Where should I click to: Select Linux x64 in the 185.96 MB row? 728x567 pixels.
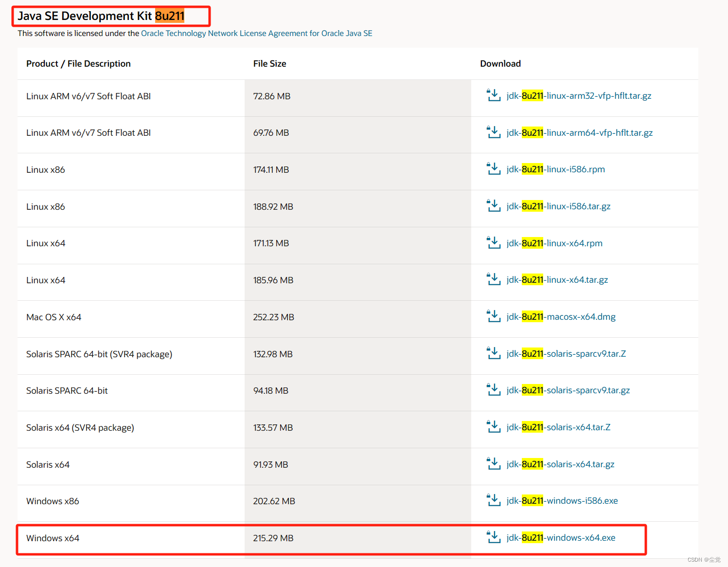[x=46, y=280]
